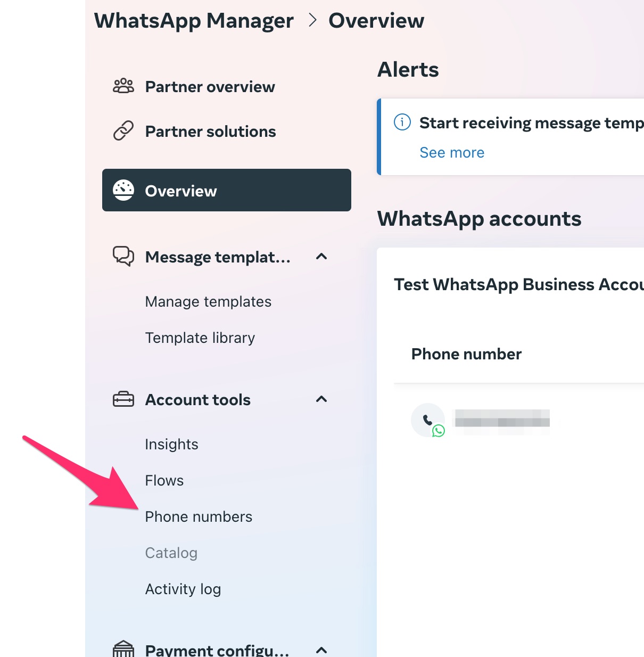Open the Flows page
Viewport: 644px width, 657px height.
164,480
